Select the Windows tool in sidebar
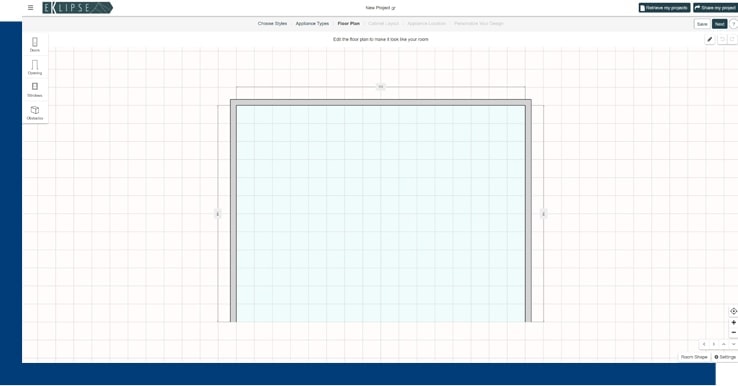The image size is (738, 386). 35,89
